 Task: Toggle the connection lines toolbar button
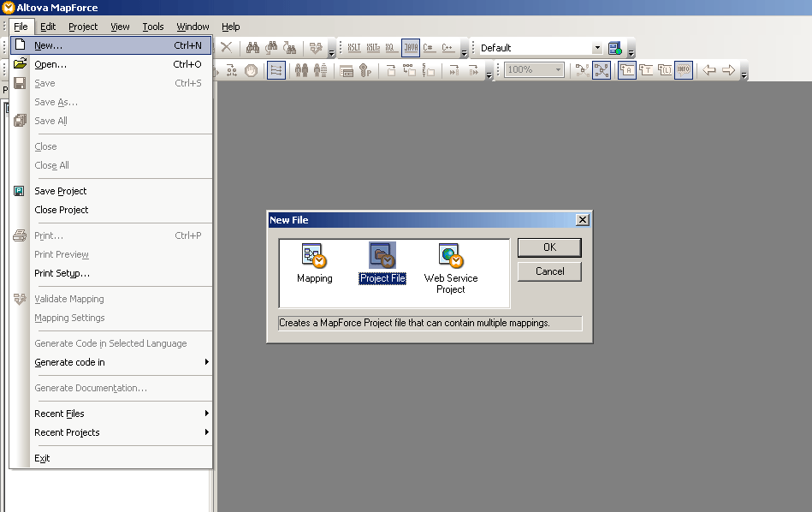pos(276,70)
